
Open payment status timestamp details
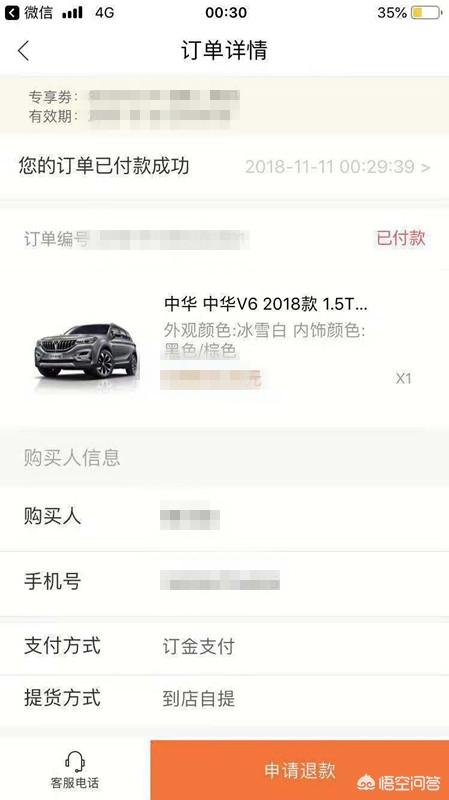338,167
